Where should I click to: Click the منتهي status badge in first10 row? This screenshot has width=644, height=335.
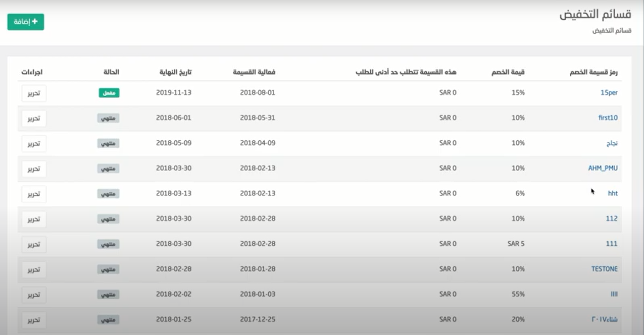tap(109, 118)
